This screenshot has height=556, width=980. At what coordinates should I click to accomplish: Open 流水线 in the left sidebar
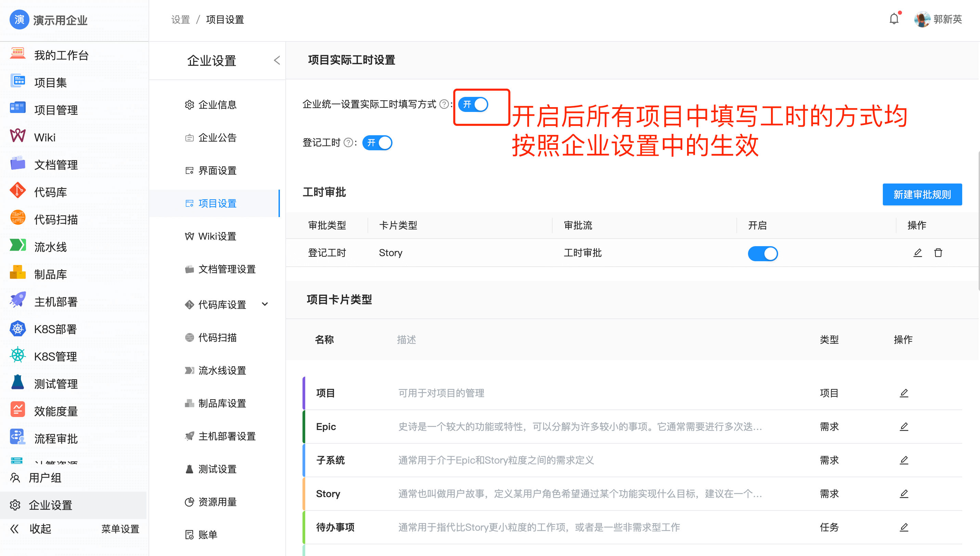[x=50, y=247]
